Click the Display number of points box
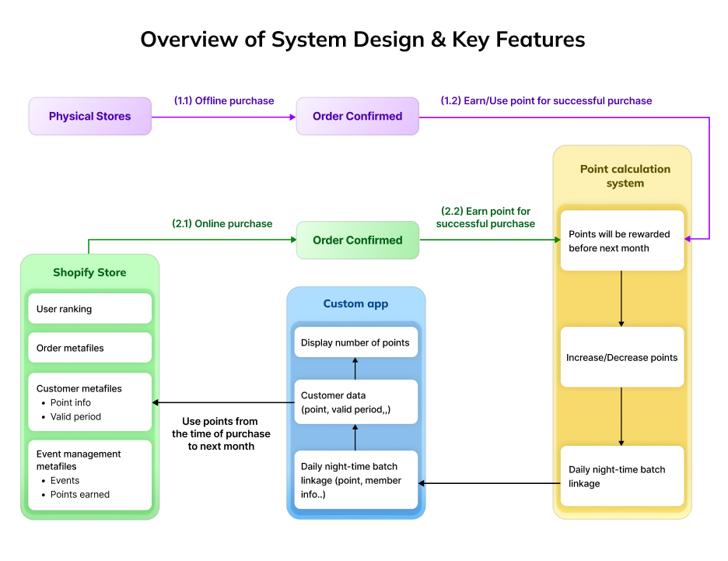The height and width of the screenshot is (561, 728). click(x=356, y=342)
